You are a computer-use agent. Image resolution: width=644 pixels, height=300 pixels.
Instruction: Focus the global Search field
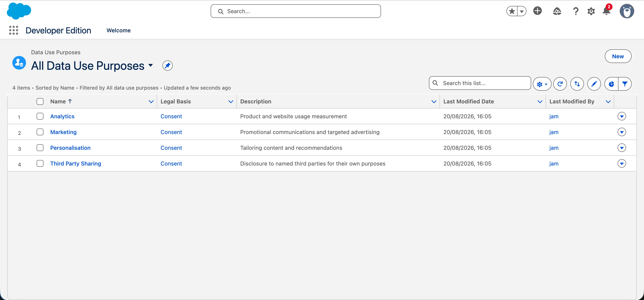296,11
